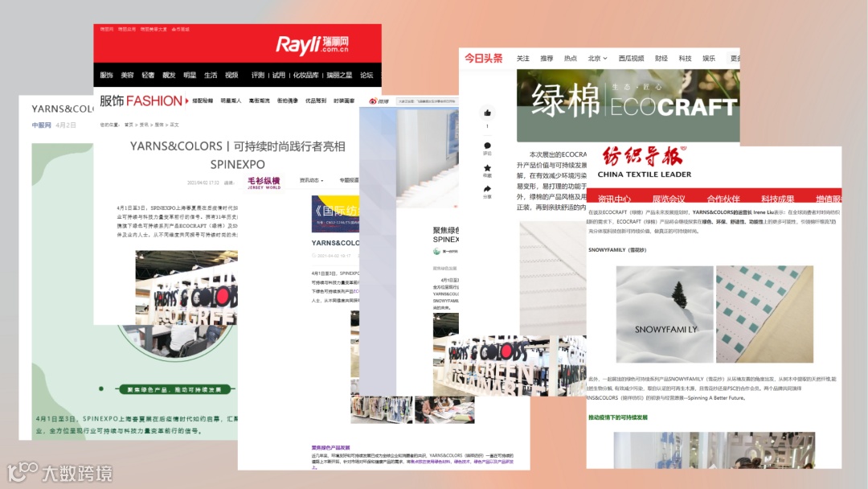Click 专题报道 link on Jersey World page
This screenshot has height=489, width=868.
click(349, 180)
